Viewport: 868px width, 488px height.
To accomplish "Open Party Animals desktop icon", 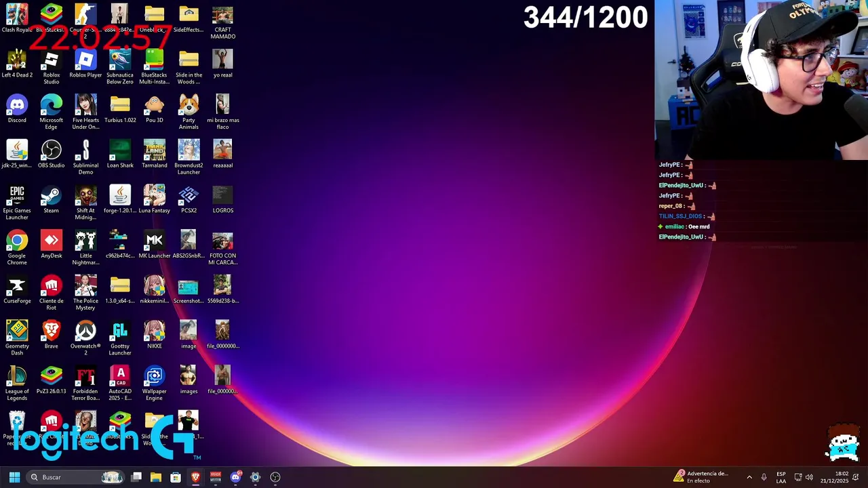I will point(189,113).
